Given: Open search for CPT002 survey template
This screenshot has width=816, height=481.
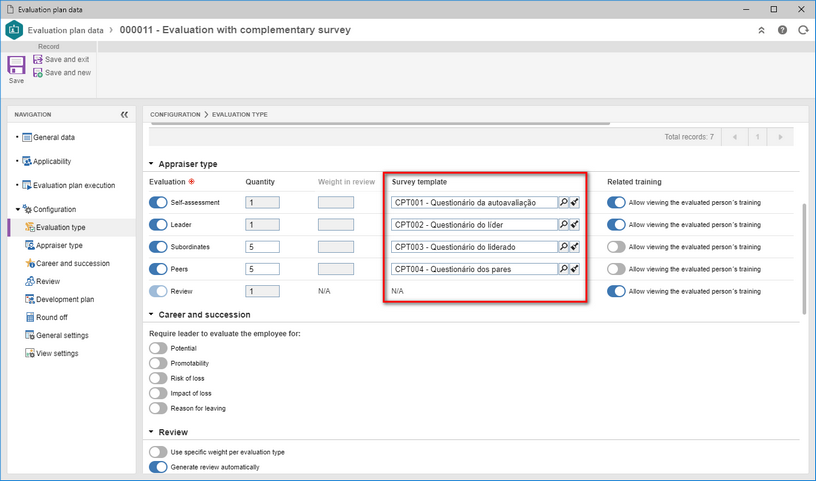Looking at the screenshot, I should (x=563, y=224).
